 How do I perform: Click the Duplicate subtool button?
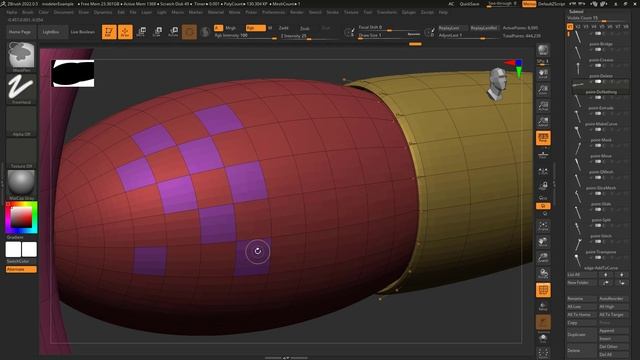pyautogui.click(x=582, y=335)
